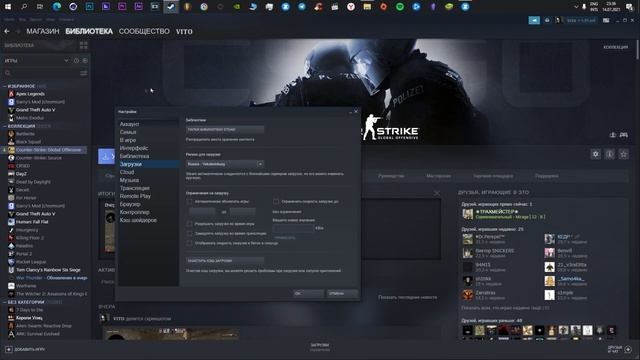Toggle display download rates in bits checkbox

[x=189, y=243]
